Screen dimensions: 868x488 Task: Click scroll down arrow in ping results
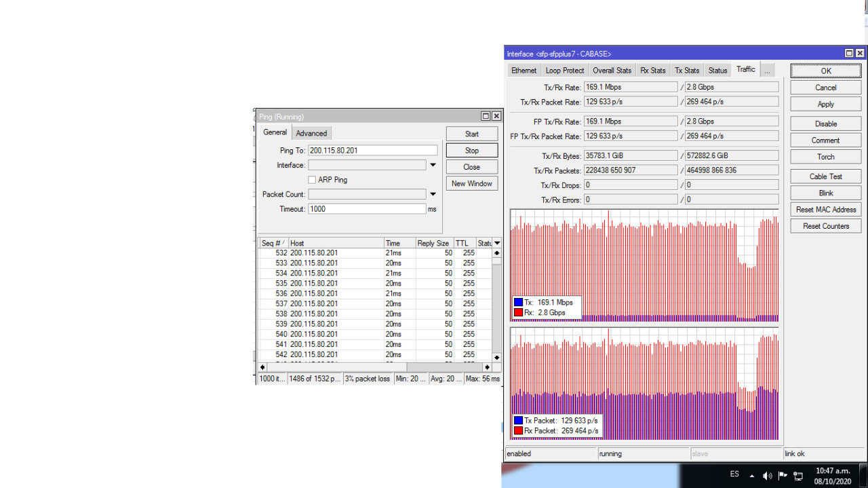(x=496, y=357)
